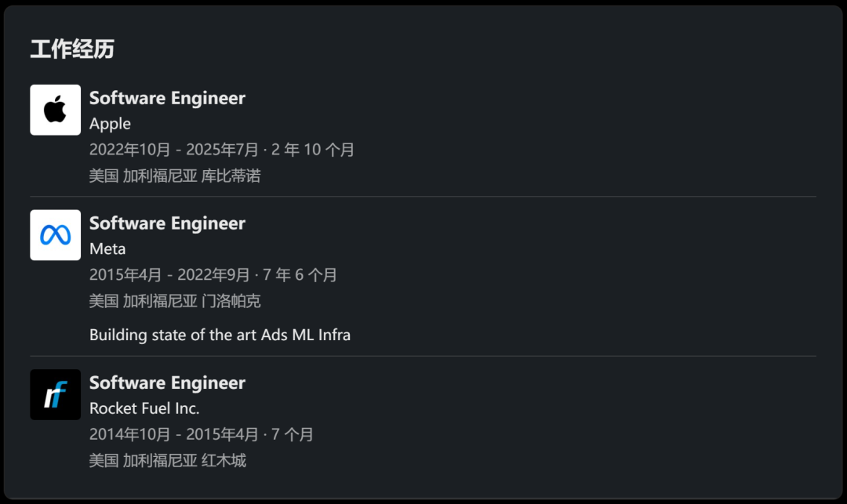Click the Meta infinity logo
The height and width of the screenshot is (504, 847).
(x=55, y=234)
